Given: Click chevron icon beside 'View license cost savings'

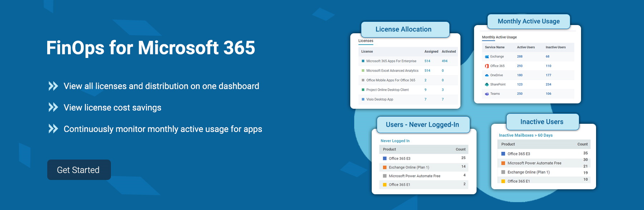Looking at the screenshot, I should click(53, 107).
